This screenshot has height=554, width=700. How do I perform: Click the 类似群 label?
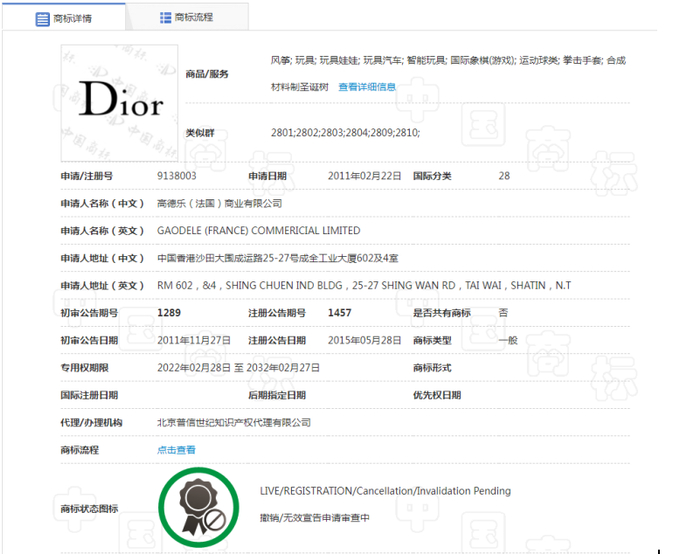200,133
